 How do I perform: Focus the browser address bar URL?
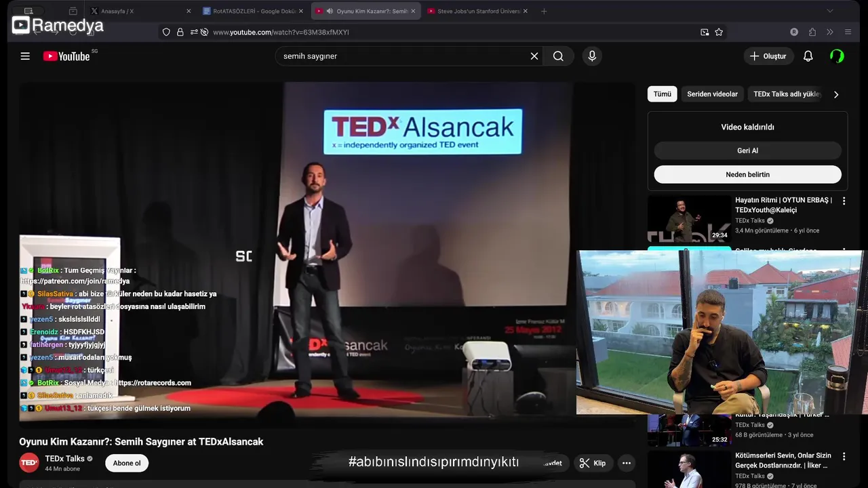point(281,32)
